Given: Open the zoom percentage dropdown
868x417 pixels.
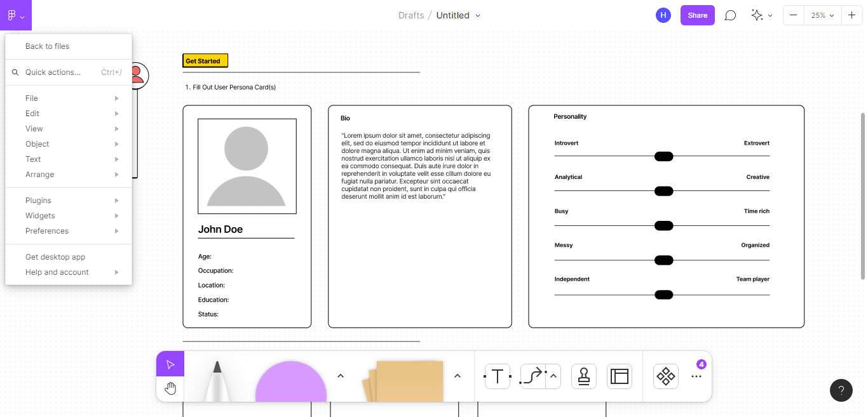Looking at the screenshot, I should [822, 15].
